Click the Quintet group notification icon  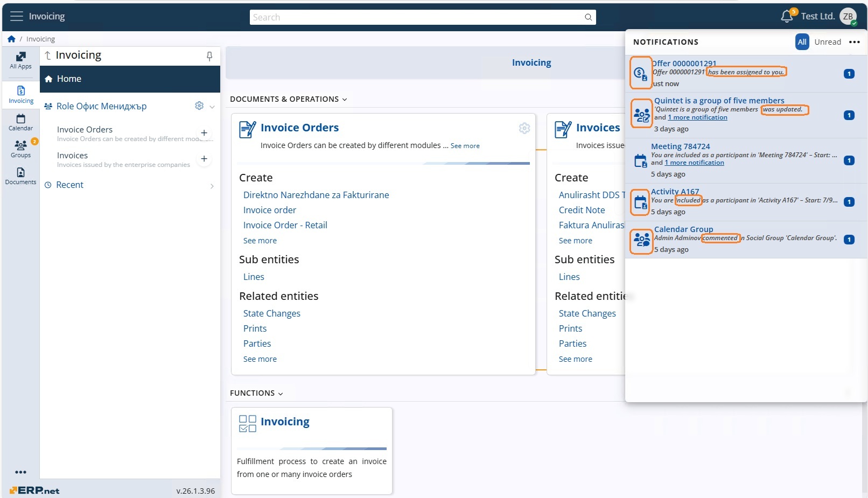tap(641, 114)
